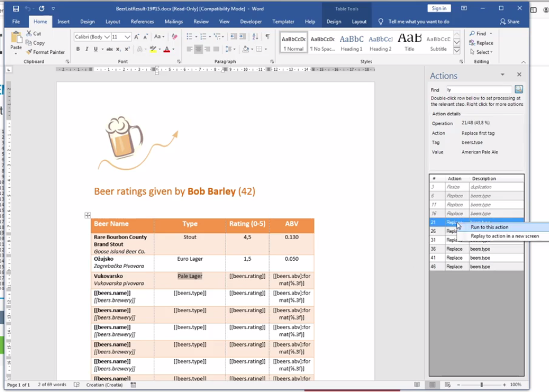
Task: Click the Format Painter tool
Action: pyautogui.click(x=45, y=52)
